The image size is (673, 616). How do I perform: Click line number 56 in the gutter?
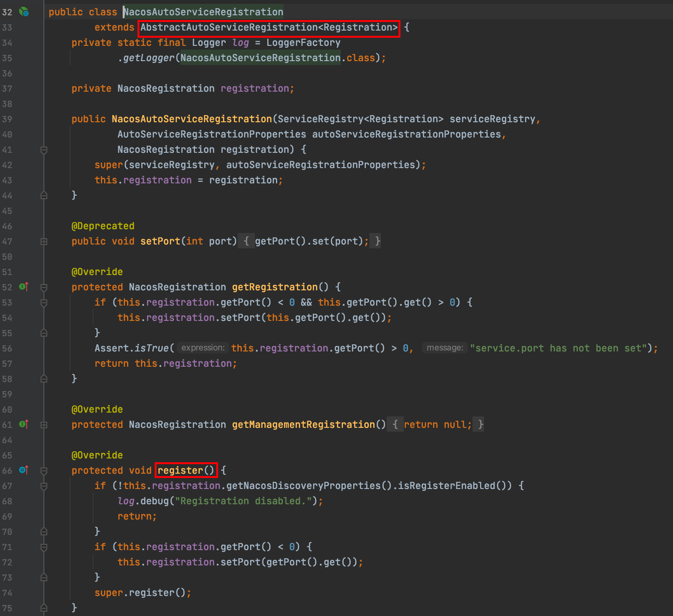coord(7,349)
